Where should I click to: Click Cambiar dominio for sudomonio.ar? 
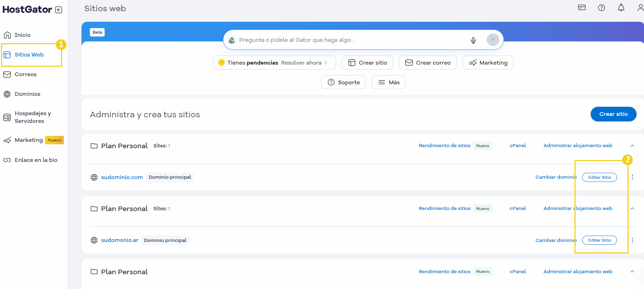click(556, 240)
